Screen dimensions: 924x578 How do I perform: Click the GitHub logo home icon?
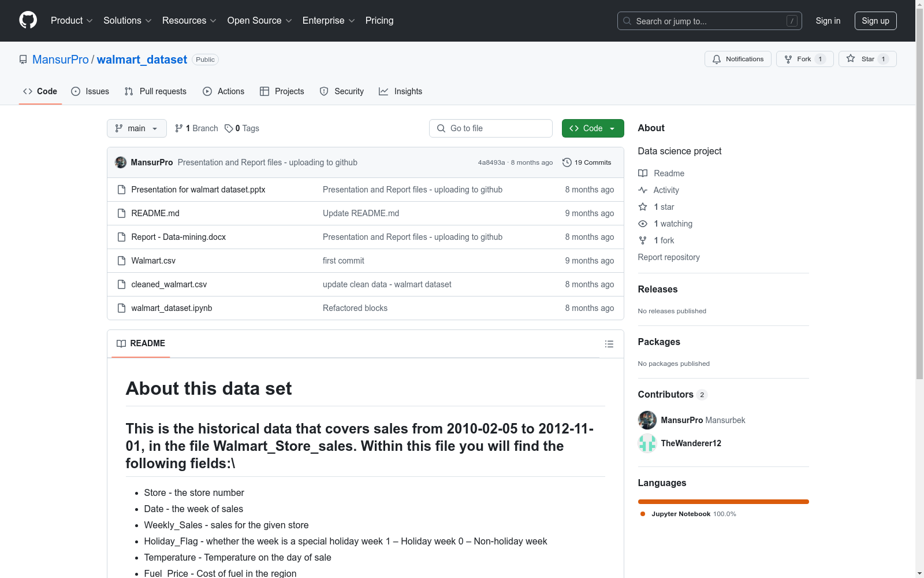[x=28, y=20]
